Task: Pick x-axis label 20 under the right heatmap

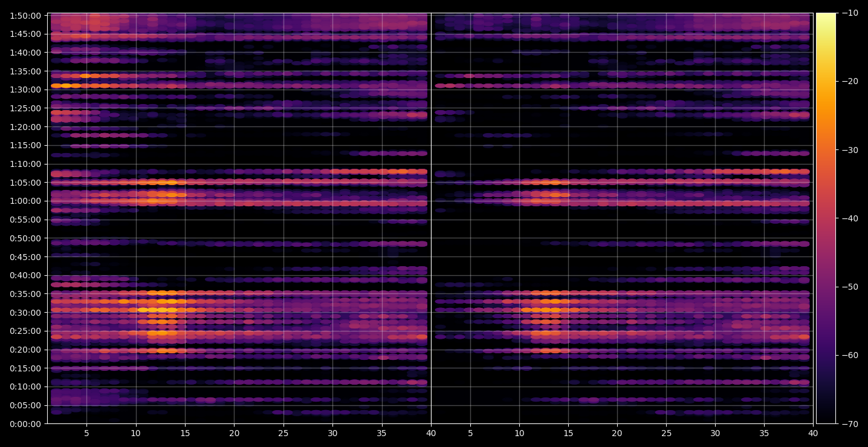Action: pyautogui.click(x=617, y=433)
